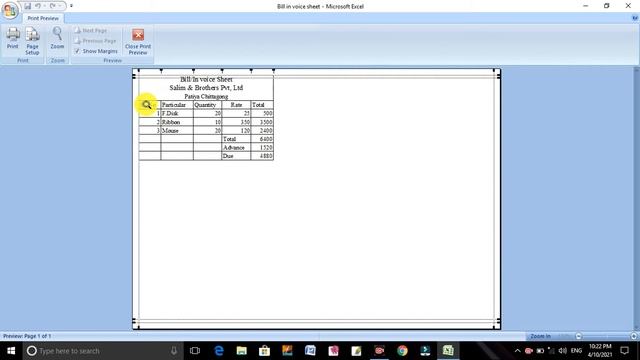Click the taskbar microphone icon
The height and width of the screenshot is (360, 640).
coord(174,351)
